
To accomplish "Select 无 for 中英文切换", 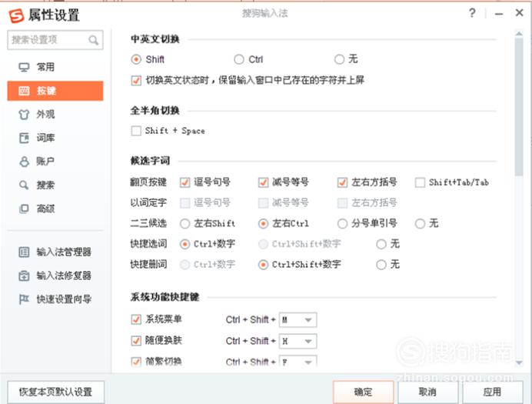I will 339,59.
